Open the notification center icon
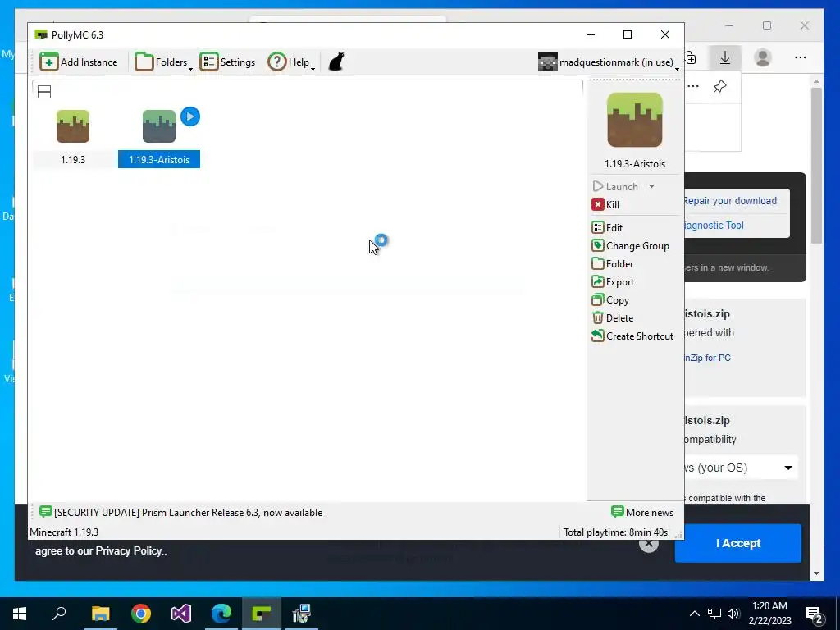 click(x=815, y=615)
